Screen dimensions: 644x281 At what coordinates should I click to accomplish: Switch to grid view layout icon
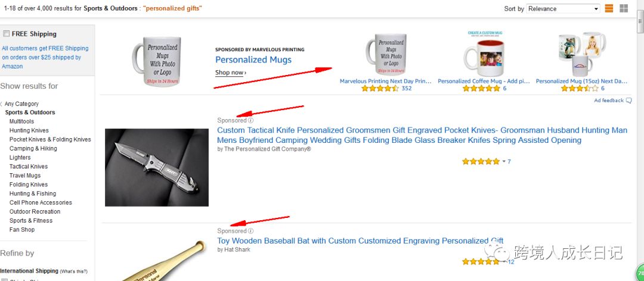coord(624,8)
